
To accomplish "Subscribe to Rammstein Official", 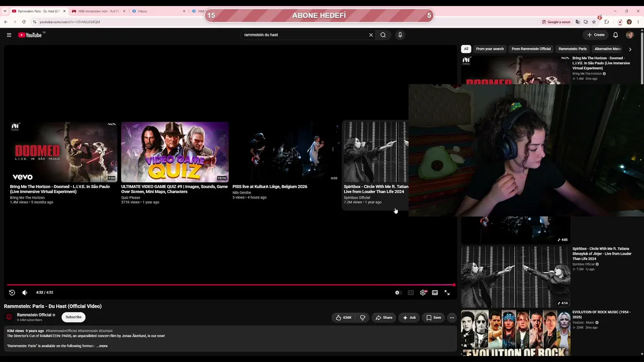I will [73, 317].
